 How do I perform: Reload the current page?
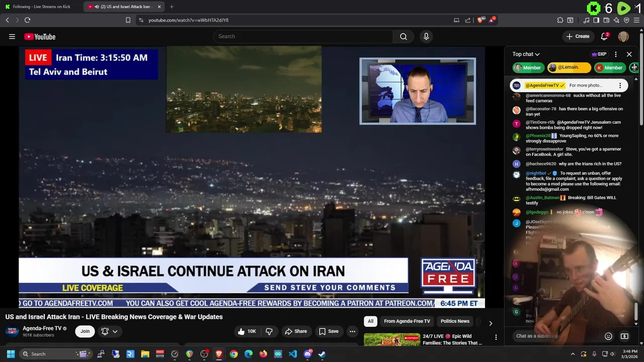pos(27,20)
